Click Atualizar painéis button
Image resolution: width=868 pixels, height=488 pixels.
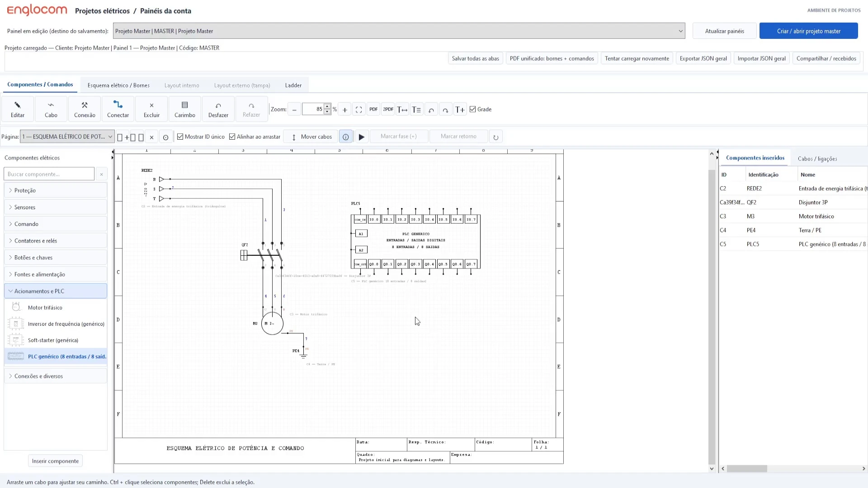(725, 31)
